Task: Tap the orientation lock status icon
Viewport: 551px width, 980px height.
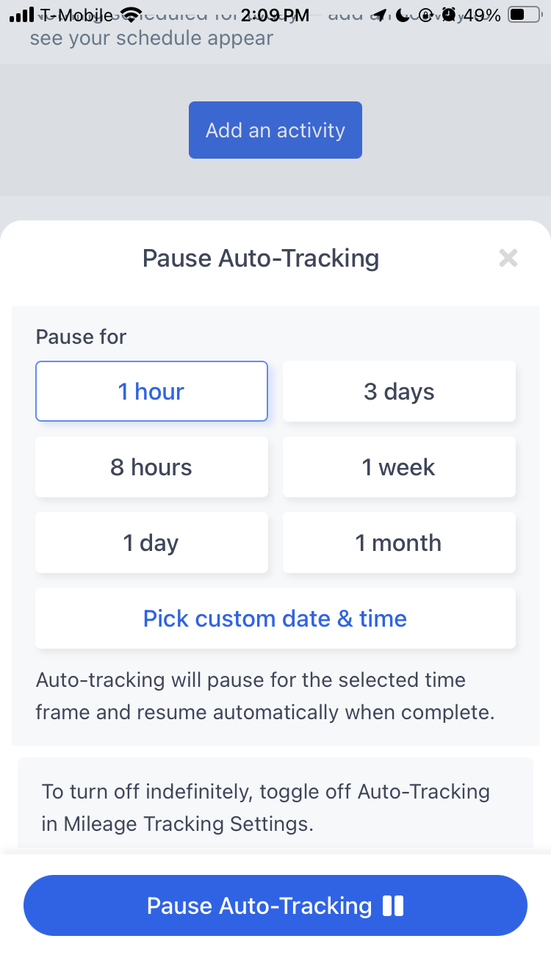Action: click(425, 15)
